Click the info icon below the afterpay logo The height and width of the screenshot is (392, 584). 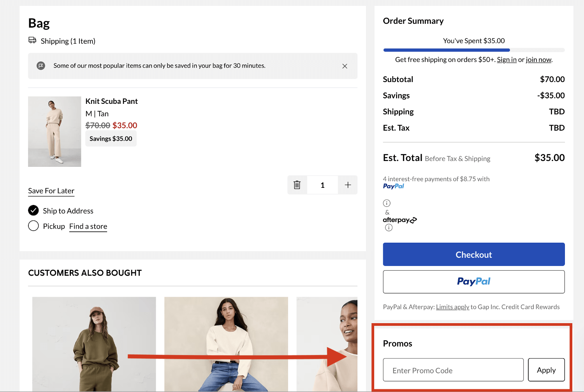(x=389, y=227)
